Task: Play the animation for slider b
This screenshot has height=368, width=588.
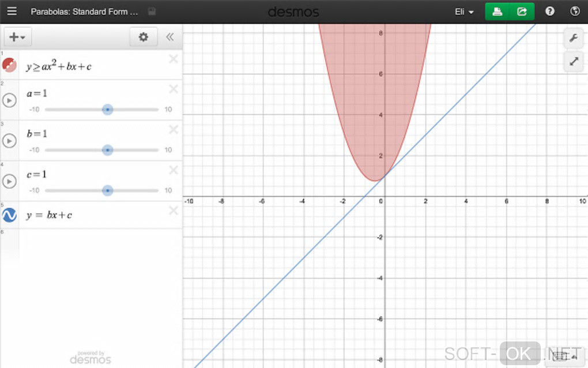Action: point(9,141)
